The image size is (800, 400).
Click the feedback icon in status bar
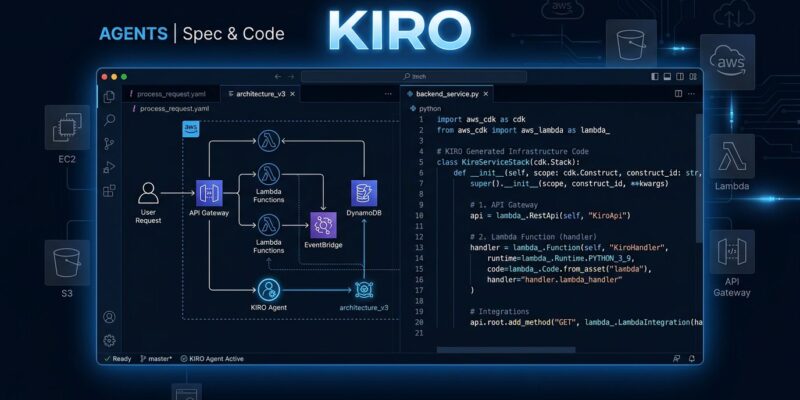(677, 359)
